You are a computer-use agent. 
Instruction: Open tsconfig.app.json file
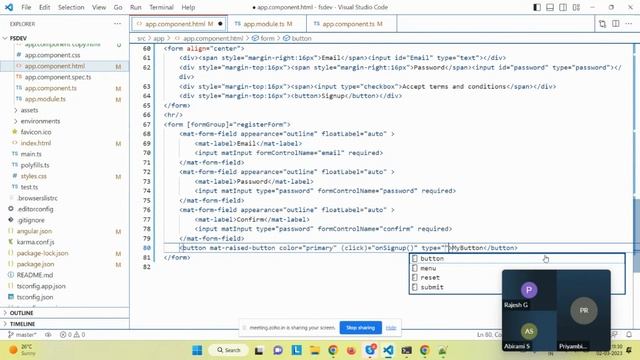[41, 287]
